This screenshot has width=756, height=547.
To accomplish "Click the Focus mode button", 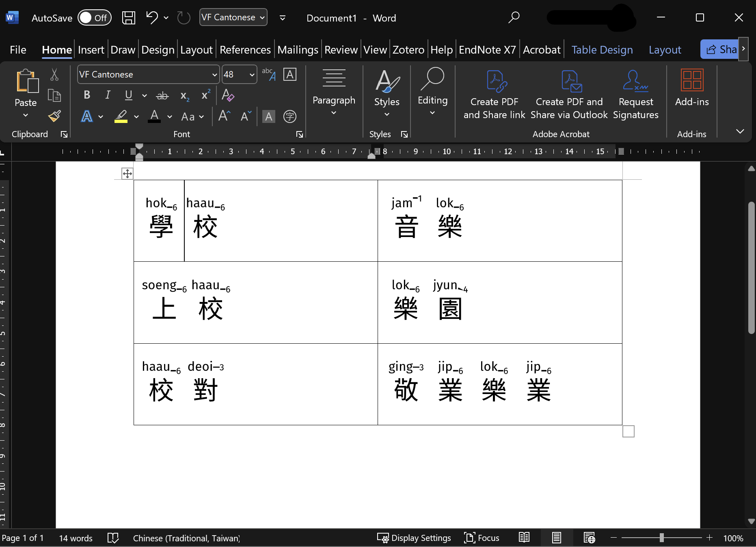I will pyautogui.click(x=482, y=538).
